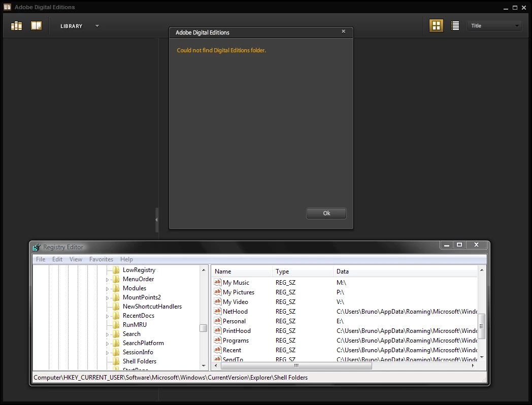Expand the SearchPlatform key

(107, 344)
